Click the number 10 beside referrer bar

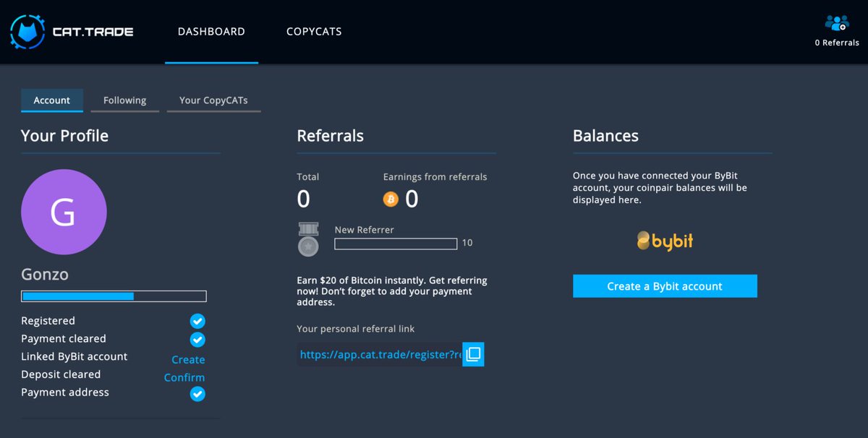(x=467, y=243)
